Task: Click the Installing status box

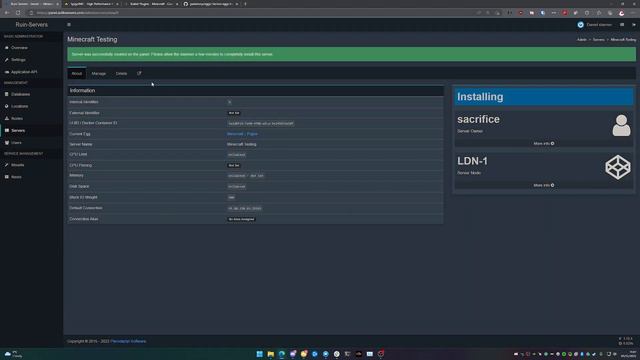Action: pos(544,97)
